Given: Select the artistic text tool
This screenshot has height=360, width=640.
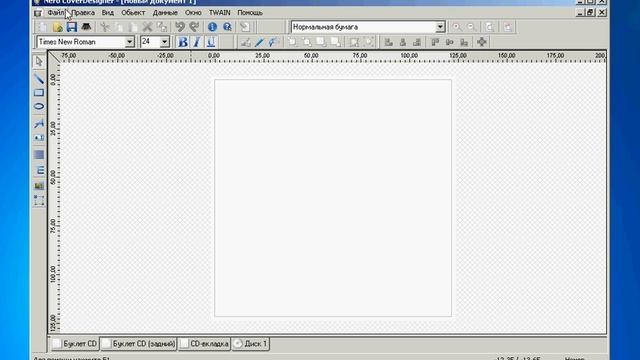Looking at the screenshot, I should pos(39,123).
